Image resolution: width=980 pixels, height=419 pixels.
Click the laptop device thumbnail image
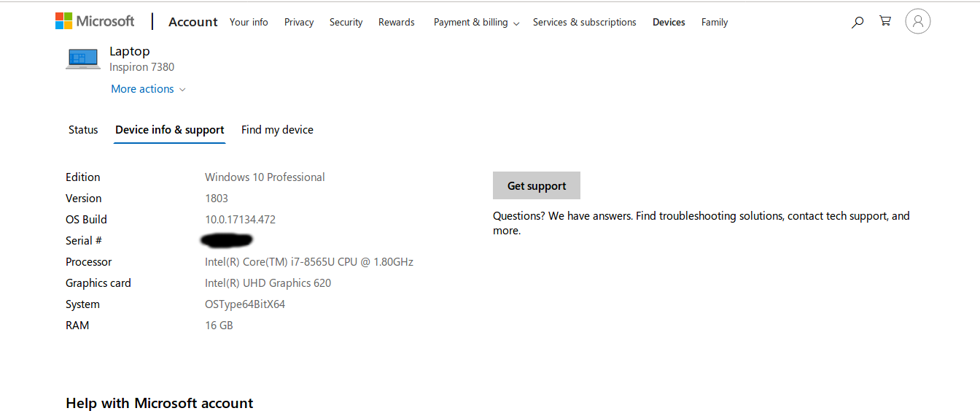pos(83,59)
